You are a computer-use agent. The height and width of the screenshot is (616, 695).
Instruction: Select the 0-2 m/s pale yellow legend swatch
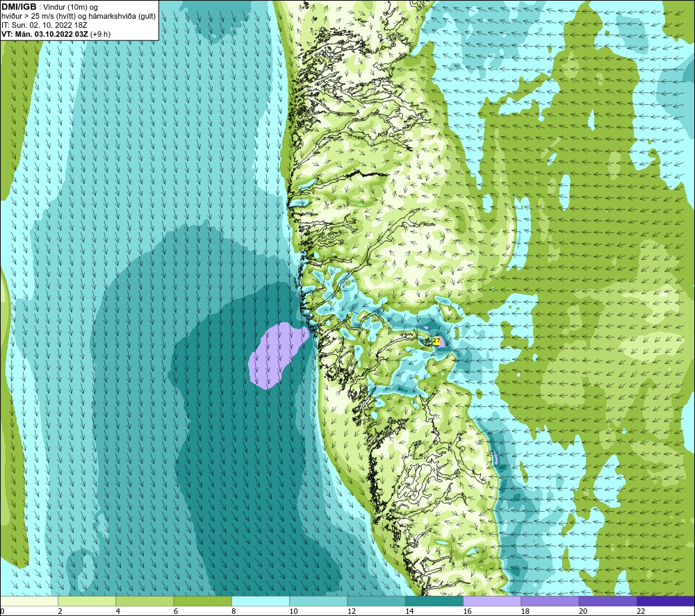tap(28, 601)
